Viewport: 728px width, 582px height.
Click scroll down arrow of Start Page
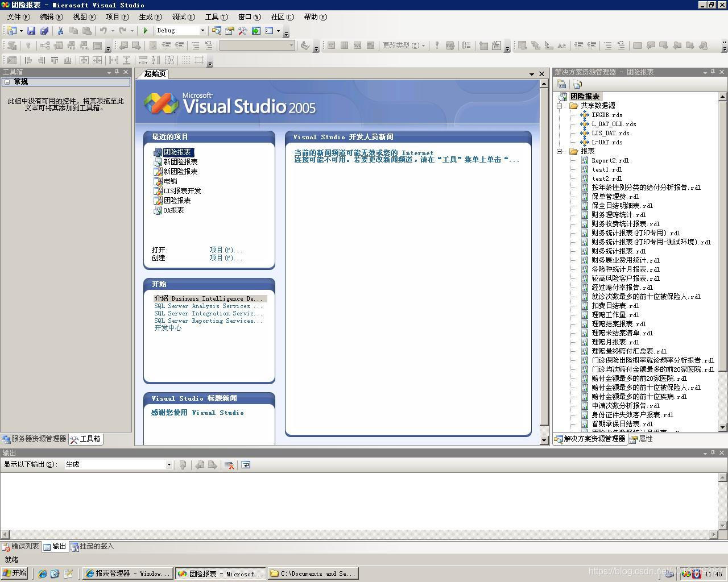coord(544,440)
